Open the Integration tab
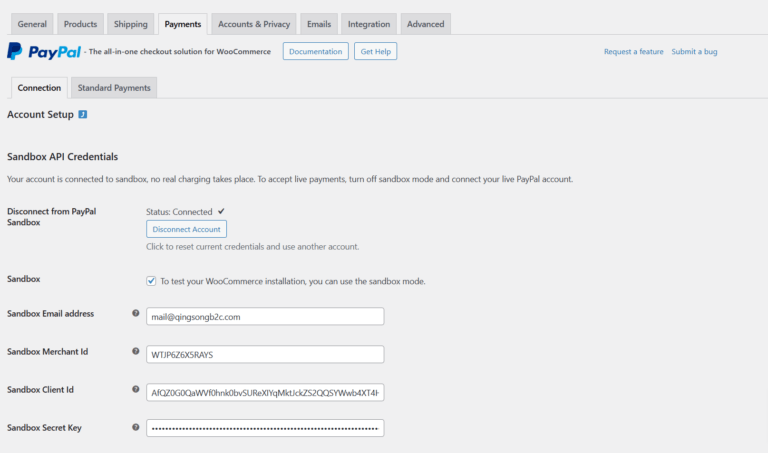Screen dimensions: 768x453 [x=369, y=23]
